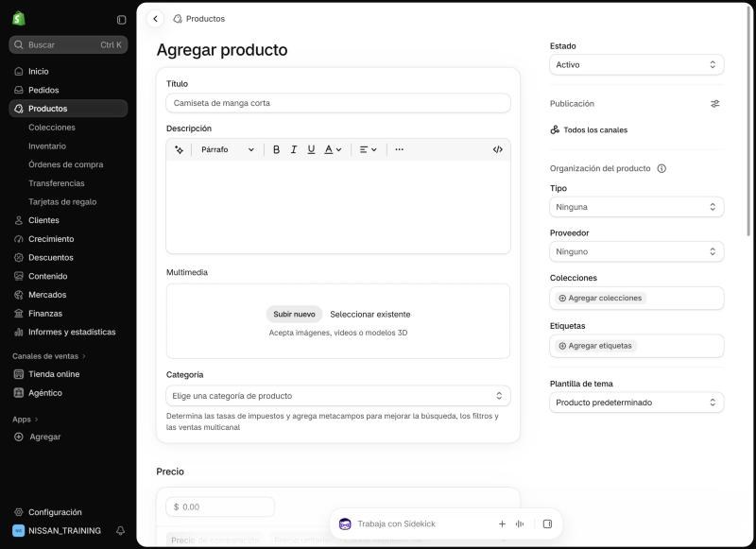This screenshot has height=549, width=756.
Task: Click the Buscar search field
Action: coord(68,44)
